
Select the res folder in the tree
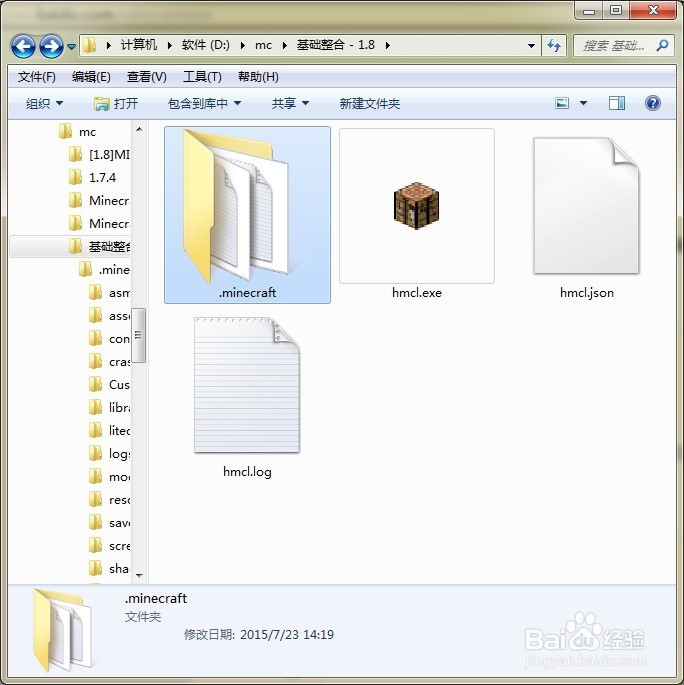(x=110, y=499)
